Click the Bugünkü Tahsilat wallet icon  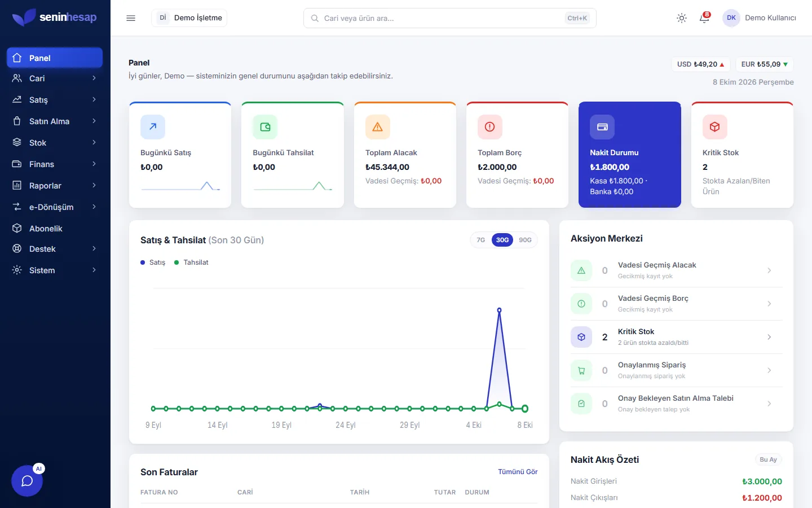265,127
